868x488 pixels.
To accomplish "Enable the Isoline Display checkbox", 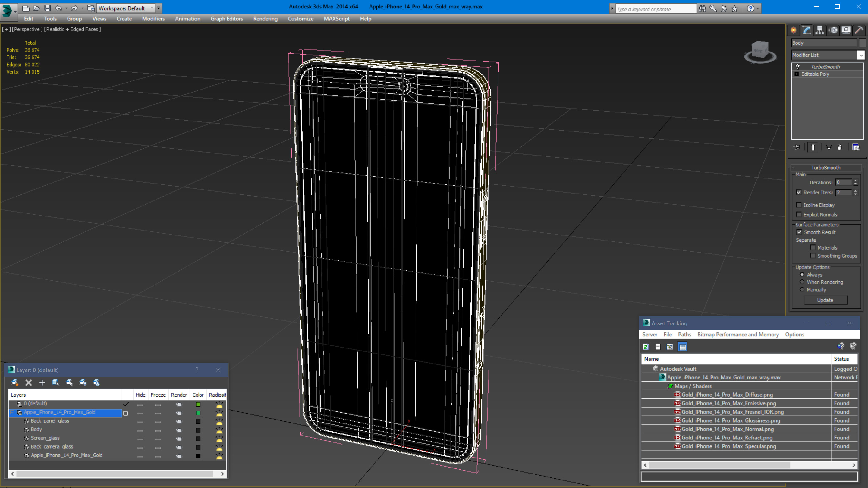I will pos(799,205).
